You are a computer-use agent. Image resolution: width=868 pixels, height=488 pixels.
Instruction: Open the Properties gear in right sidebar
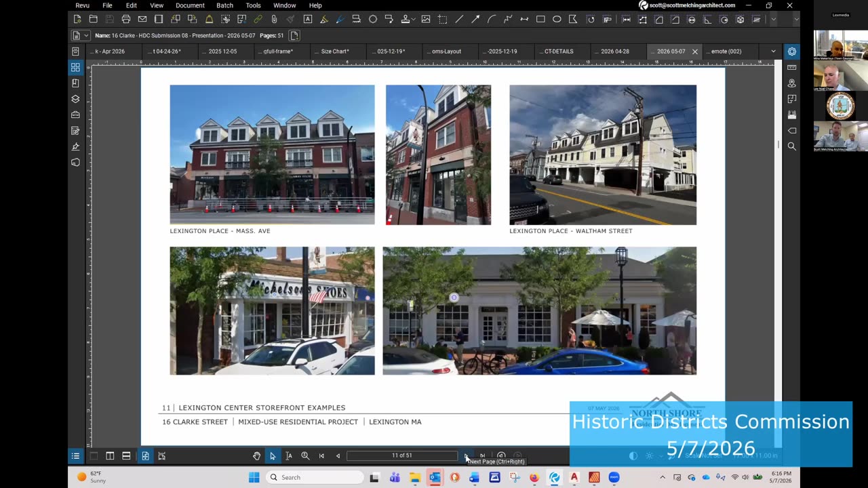click(x=791, y=52)
